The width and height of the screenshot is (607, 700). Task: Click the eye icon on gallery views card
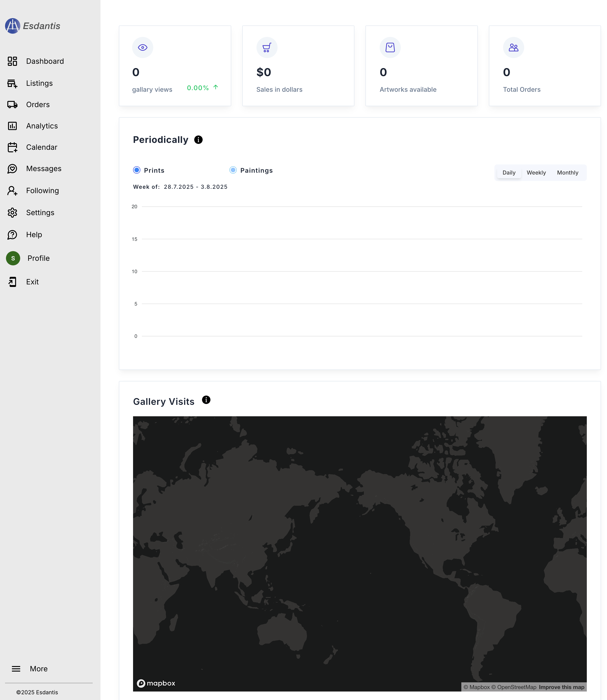[x=143, y=47]
